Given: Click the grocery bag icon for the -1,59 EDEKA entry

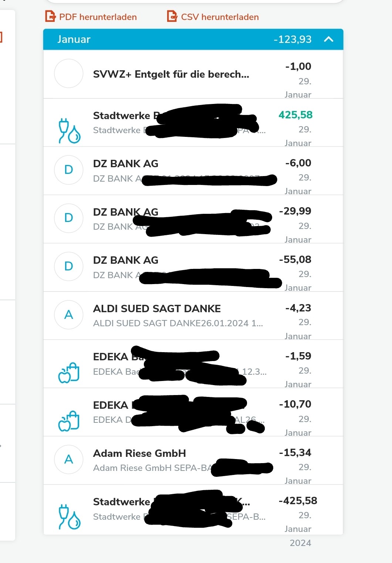Looking at the screenshot, I should click(69, 372).
